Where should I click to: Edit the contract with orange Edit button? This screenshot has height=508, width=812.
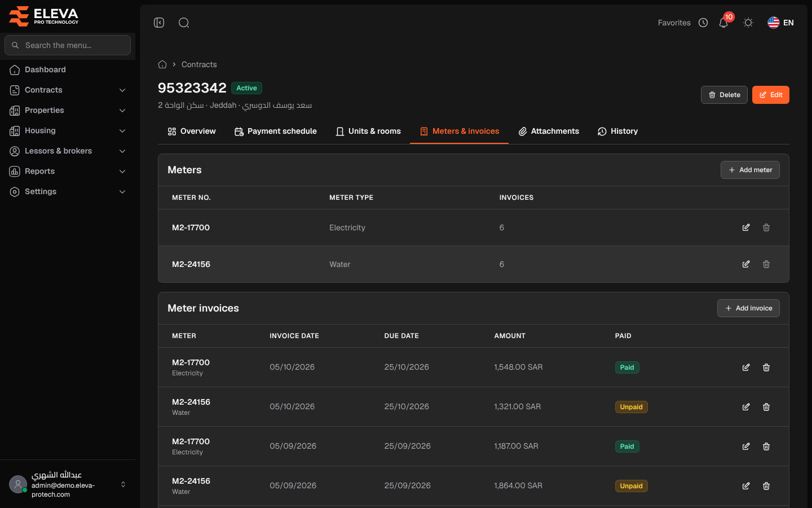coord(771,95)
